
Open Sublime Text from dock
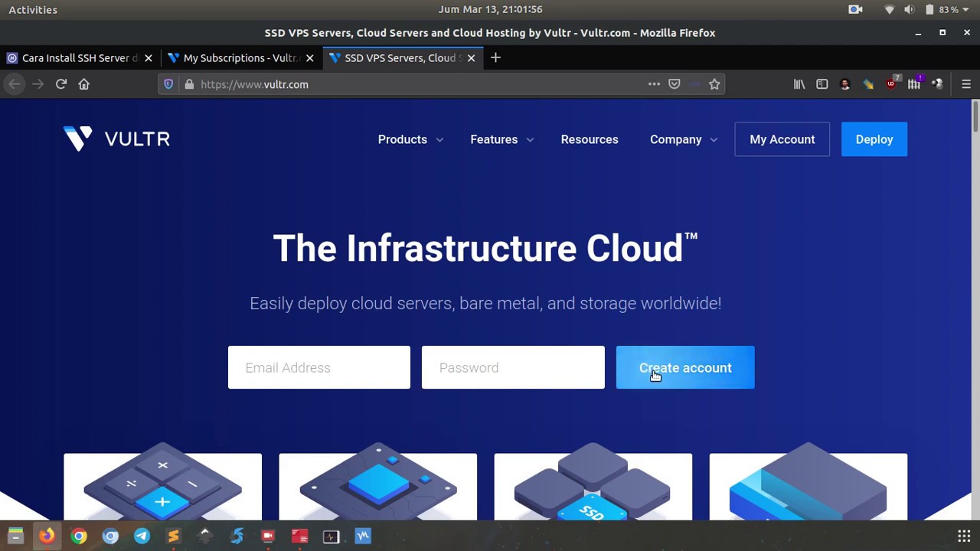174,536
